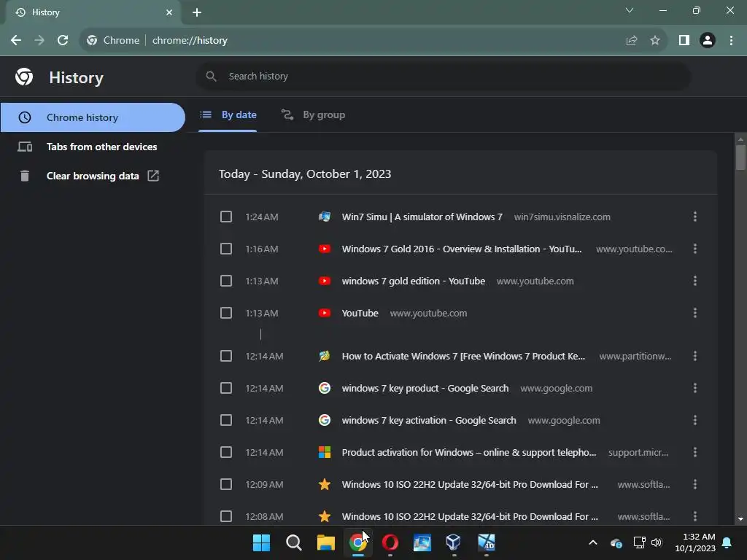The height and width of the screenshot is (560, 747).
Task: Click the scrollbar down arrow
Action: [x=740, y=519]
